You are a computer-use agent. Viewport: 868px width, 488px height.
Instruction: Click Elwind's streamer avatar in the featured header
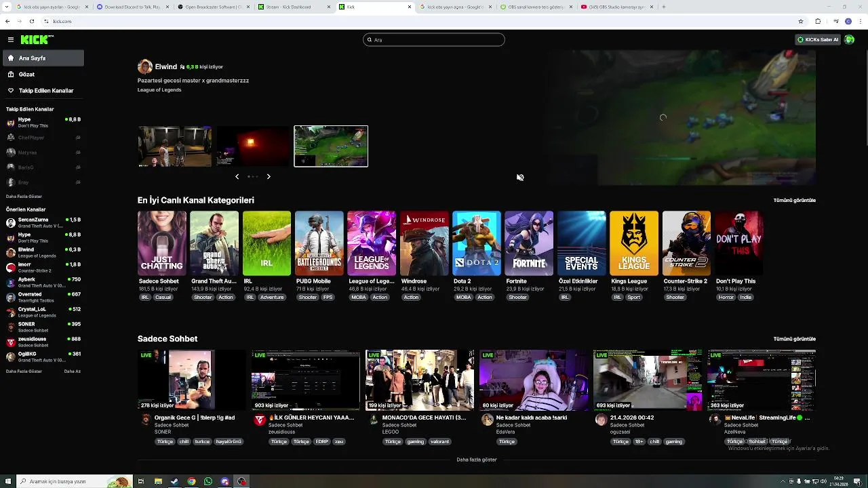coord(144,66)
